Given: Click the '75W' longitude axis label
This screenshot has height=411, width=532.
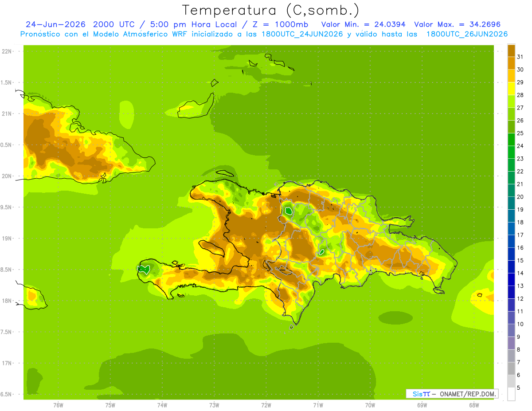Looking at the screenshot, I should point(110,405).
